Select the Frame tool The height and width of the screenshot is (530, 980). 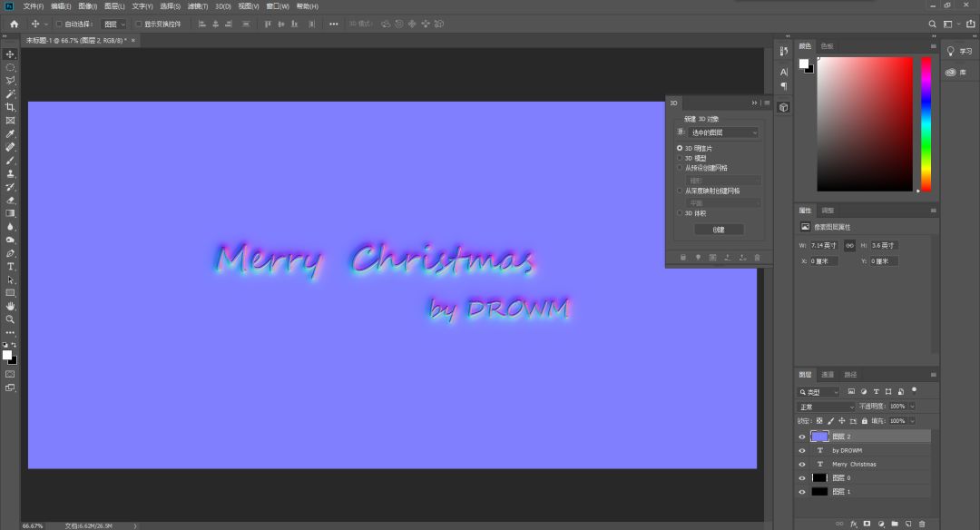(10, 121)
